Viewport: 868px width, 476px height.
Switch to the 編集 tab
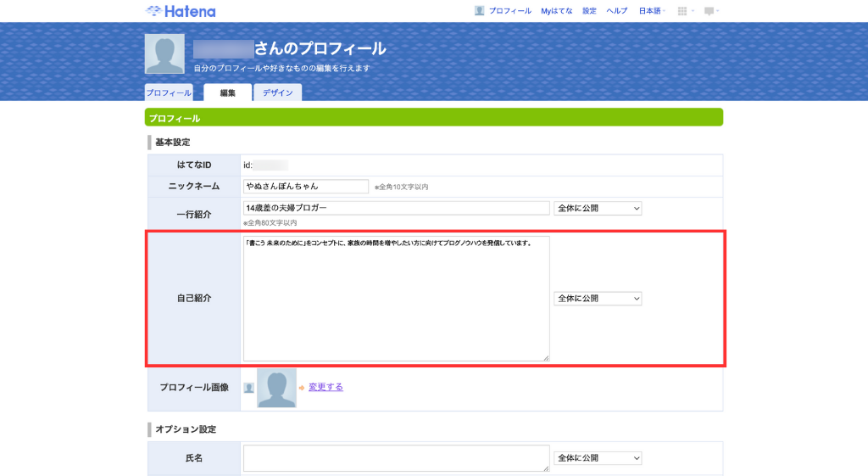[227, 92]
